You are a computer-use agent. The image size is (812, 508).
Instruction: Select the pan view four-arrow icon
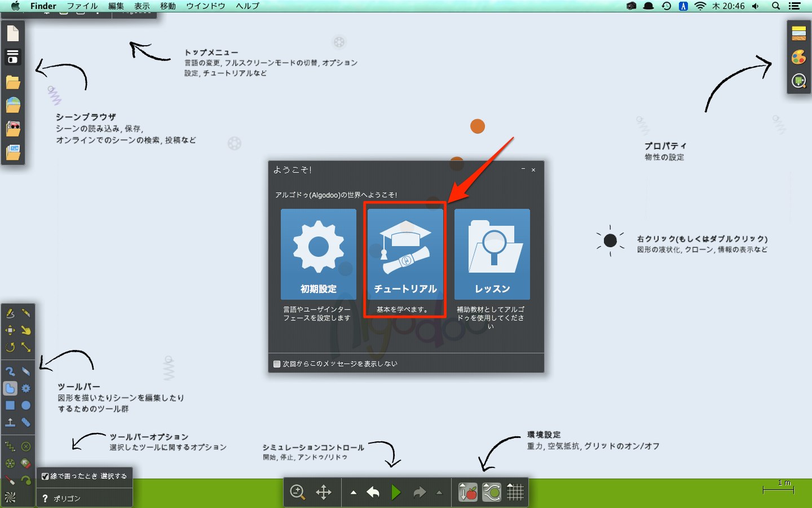click(x=324, y=492)
